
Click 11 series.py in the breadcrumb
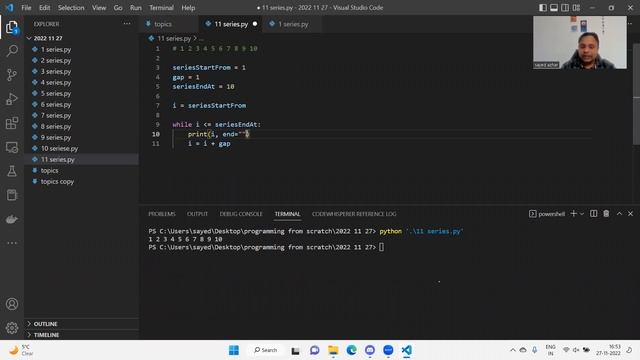tap(174, 38)
